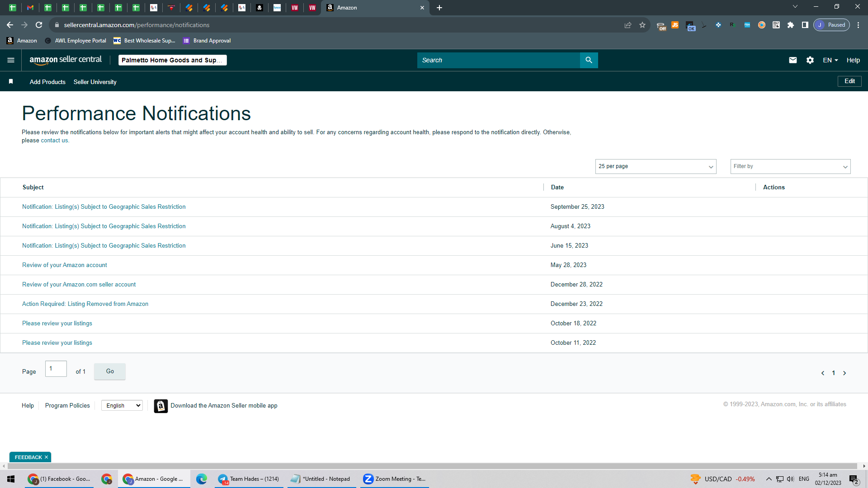
Task: Open the Extensions puzzle icon
Action: coord(791,25)
